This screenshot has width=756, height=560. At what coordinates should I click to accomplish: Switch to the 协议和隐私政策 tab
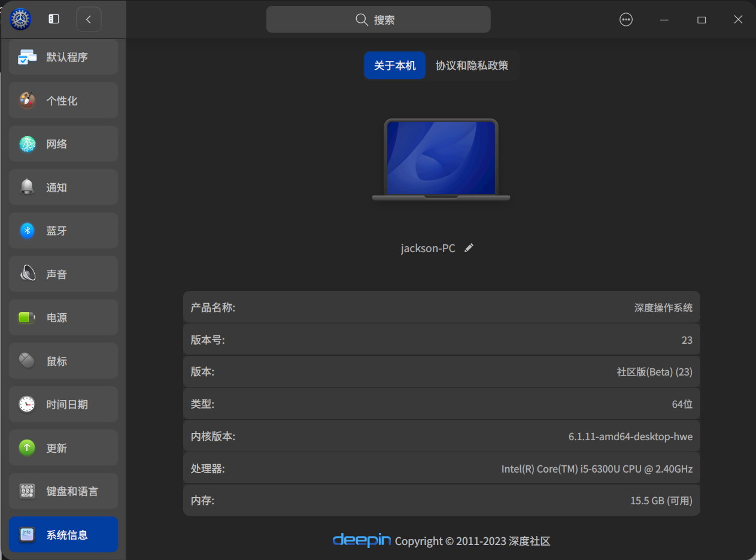point(472,65)
